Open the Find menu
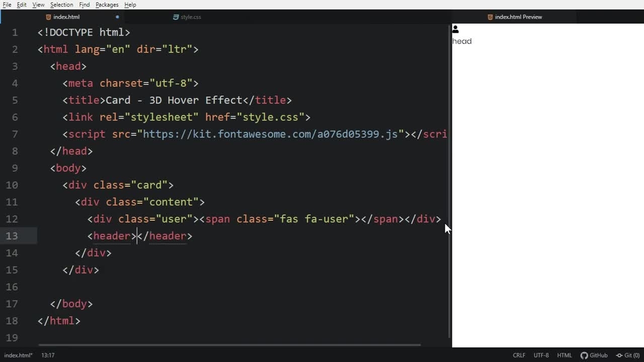 coord(84,5)
